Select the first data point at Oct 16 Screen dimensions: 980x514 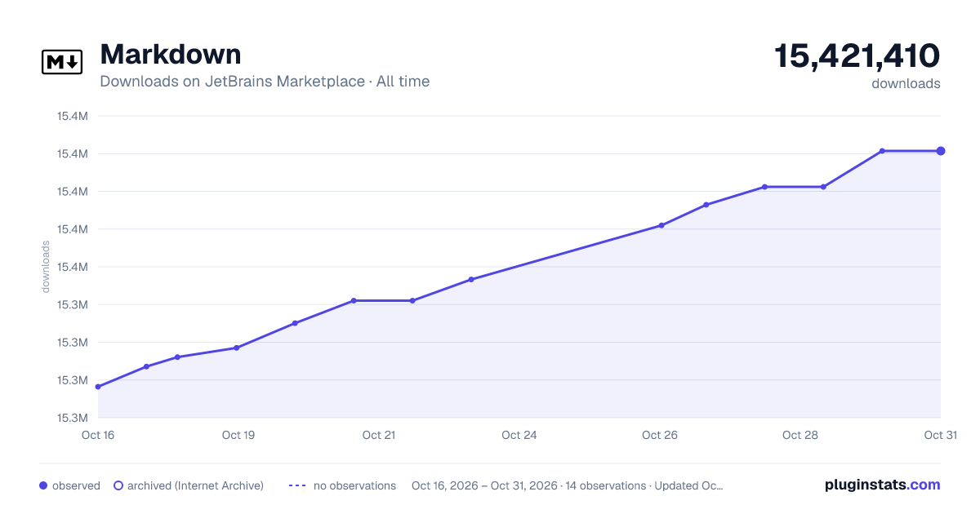pos(98,387)
